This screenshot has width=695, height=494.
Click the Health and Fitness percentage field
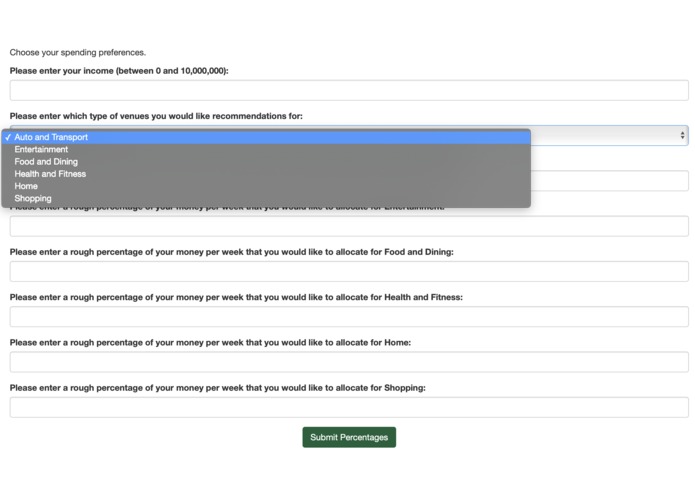click(349, 317)
